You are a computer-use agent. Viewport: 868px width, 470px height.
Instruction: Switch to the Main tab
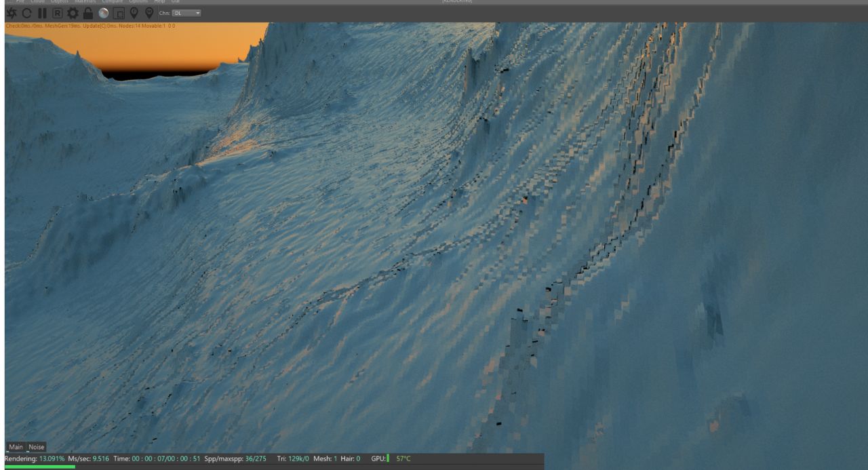16,447
